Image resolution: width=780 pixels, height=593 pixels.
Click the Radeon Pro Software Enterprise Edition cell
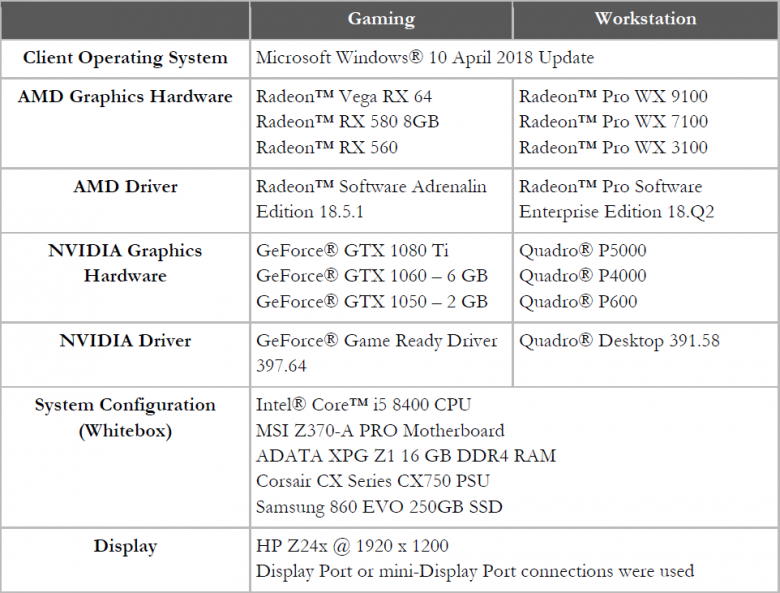[611, 199]
